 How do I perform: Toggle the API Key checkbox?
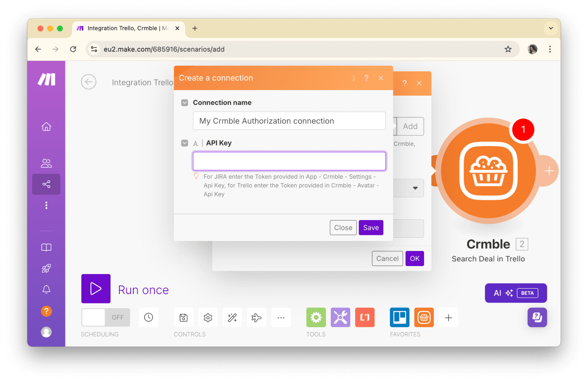[184, 143]
